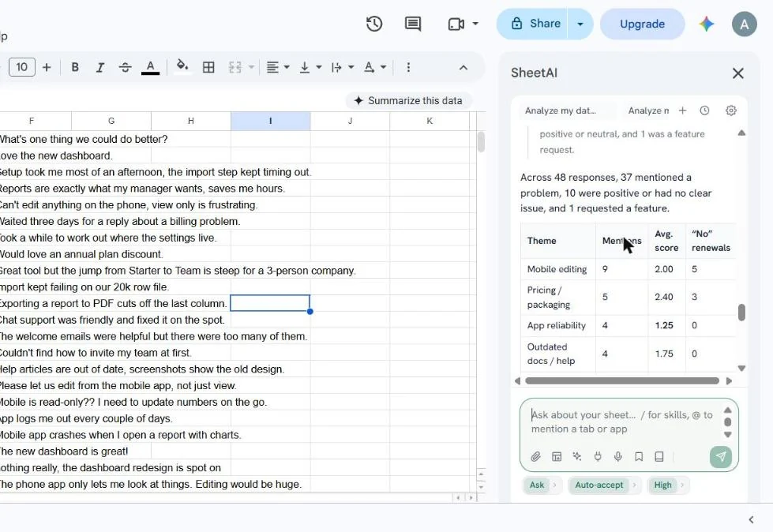Click the merge cells icon
Viewport: 773px width, 532px height.
pyautogui.click(x=235, y=67)
